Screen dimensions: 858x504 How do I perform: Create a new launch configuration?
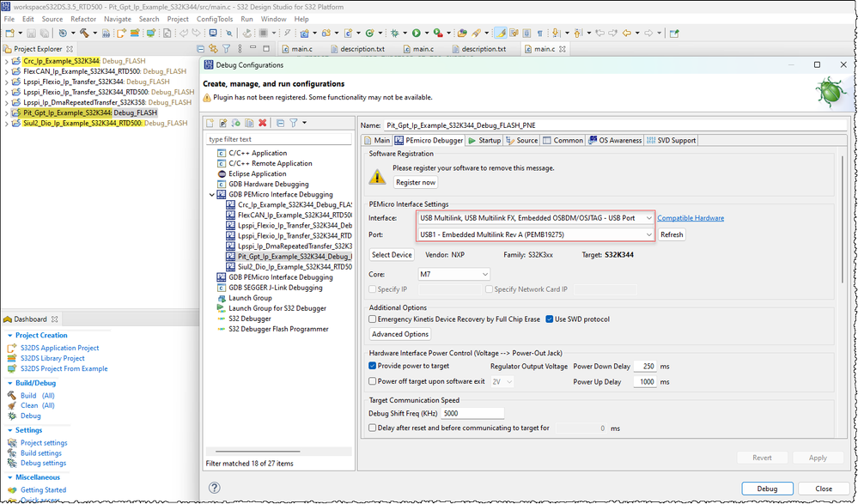pyautogui.click(x=210, y=121)
